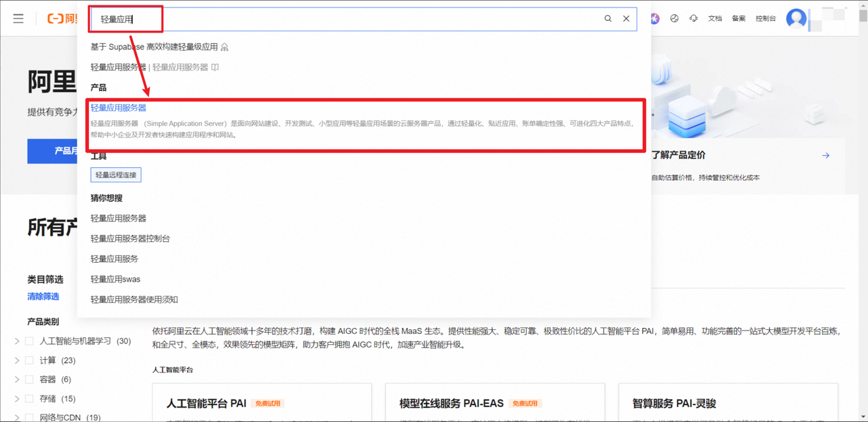Open the 人工智能平台 PAI product card

(x=262, y=402)
